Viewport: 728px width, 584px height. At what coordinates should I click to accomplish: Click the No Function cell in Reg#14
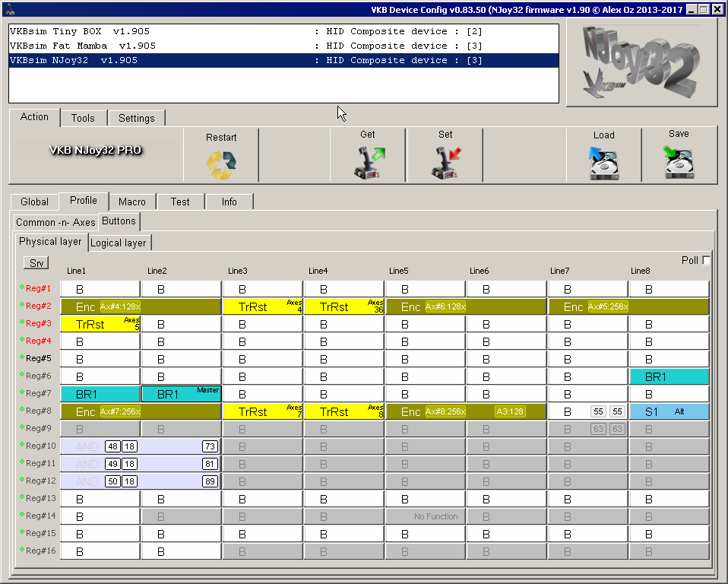click(x=426, y=516)
